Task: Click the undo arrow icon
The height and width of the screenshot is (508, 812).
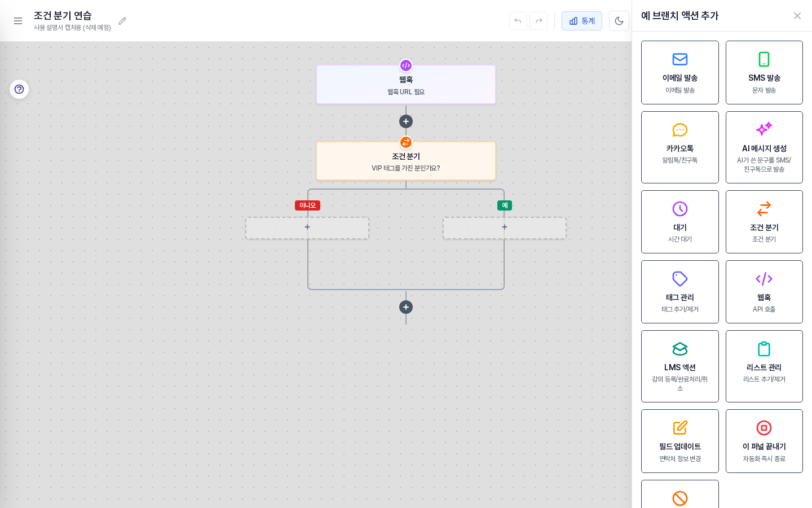Action: click(518, 21)
